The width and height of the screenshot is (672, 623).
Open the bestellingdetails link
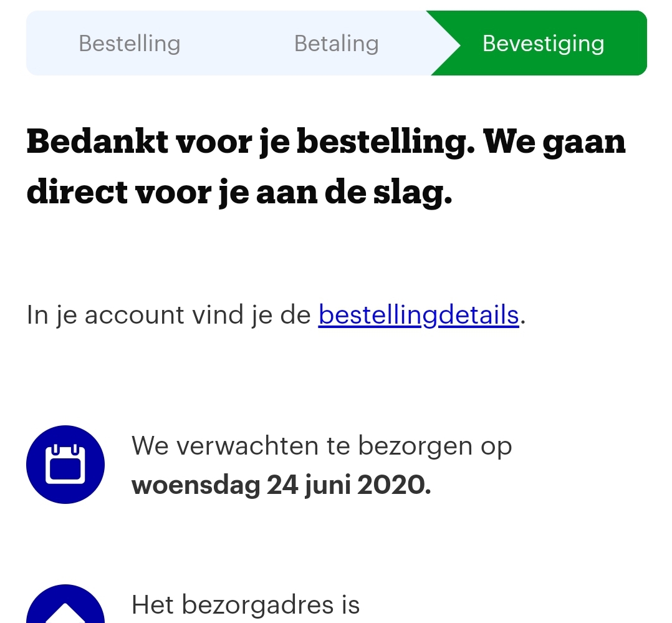[x=419, y=314]
